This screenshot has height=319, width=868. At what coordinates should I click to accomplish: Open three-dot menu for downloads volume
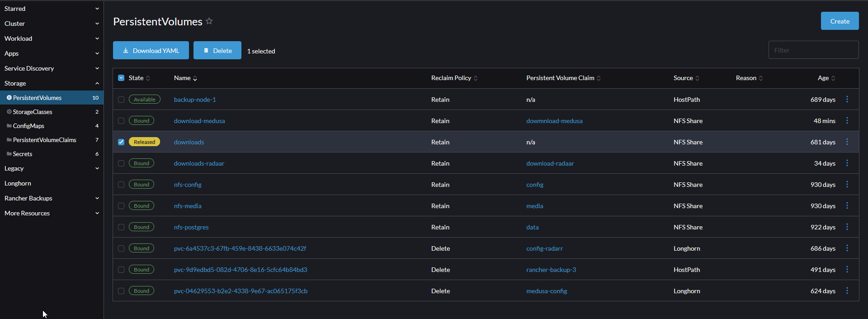847,142
